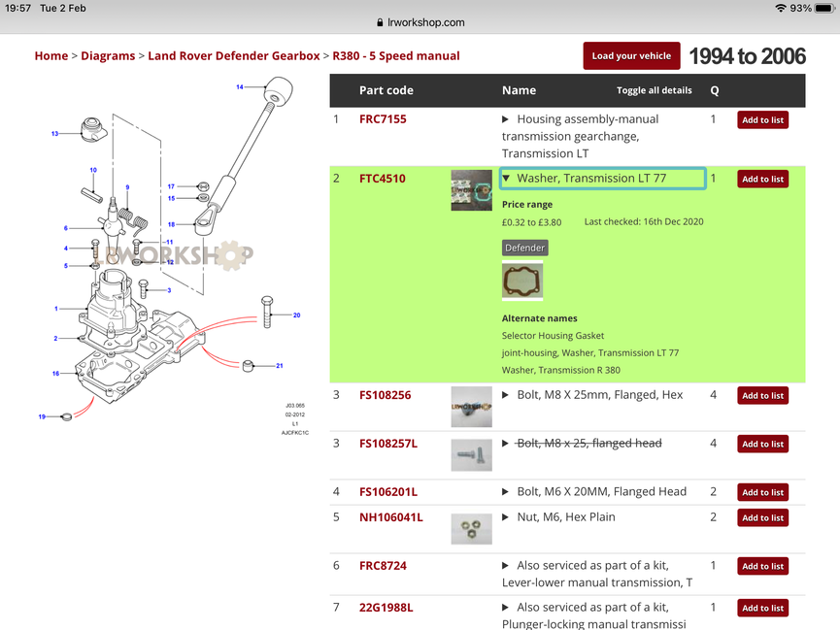Click diagram callout number 19
Image resolution: width=840 pixels, height=630 pixels.
(x=42, y=416)
